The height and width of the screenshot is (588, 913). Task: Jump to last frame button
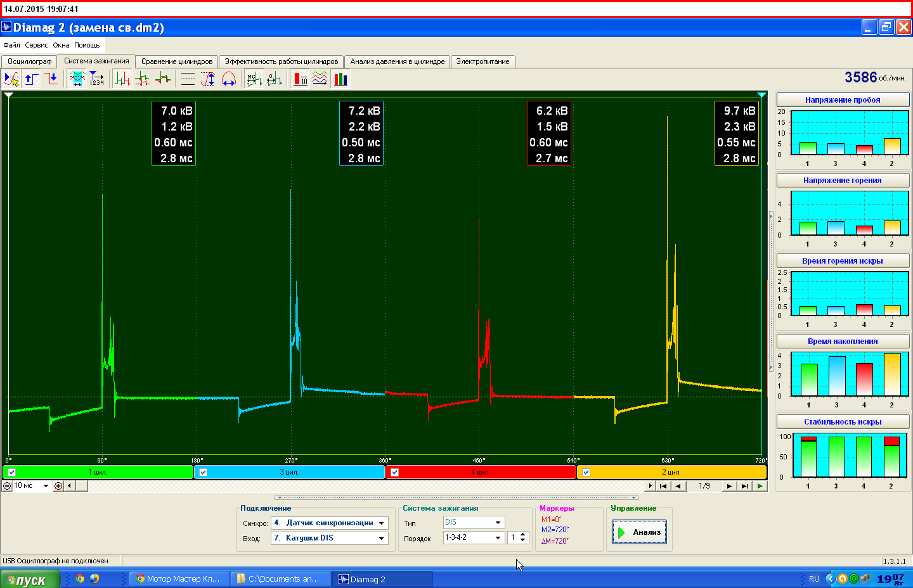coord(745,486)
